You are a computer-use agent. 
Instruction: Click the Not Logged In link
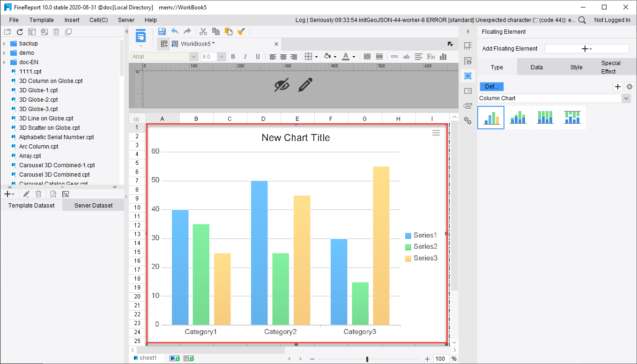tap(613, 20)
